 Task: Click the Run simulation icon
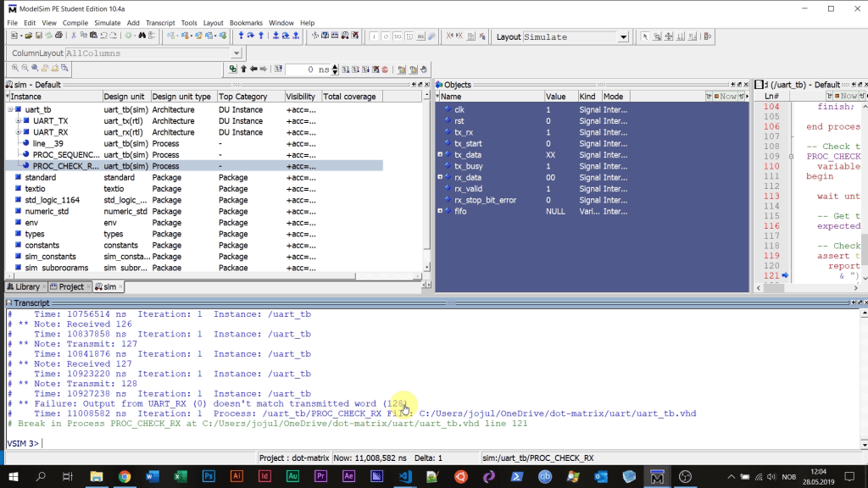[346, 70]
